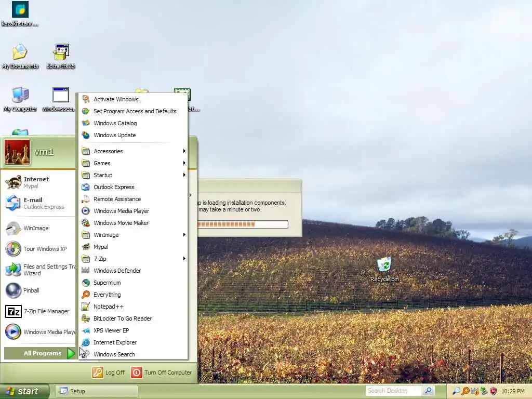
Task: Select My Computer desktop icon
Action: click(20, 99)
